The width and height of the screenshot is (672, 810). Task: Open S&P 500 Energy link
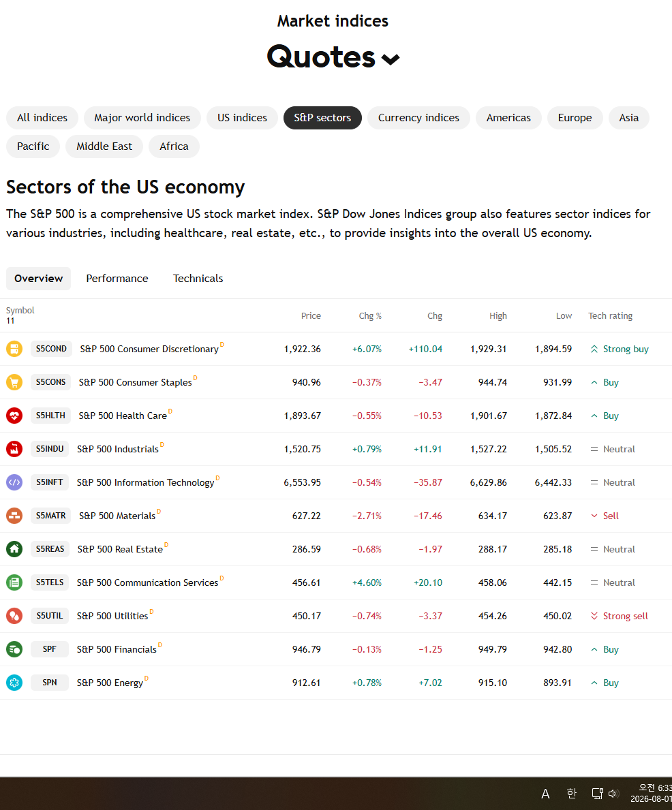110,683
